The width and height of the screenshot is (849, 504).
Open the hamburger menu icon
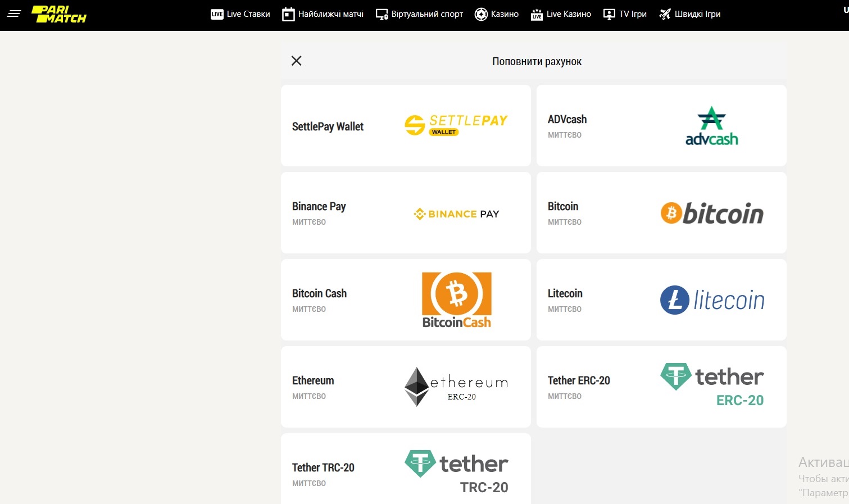14,13
